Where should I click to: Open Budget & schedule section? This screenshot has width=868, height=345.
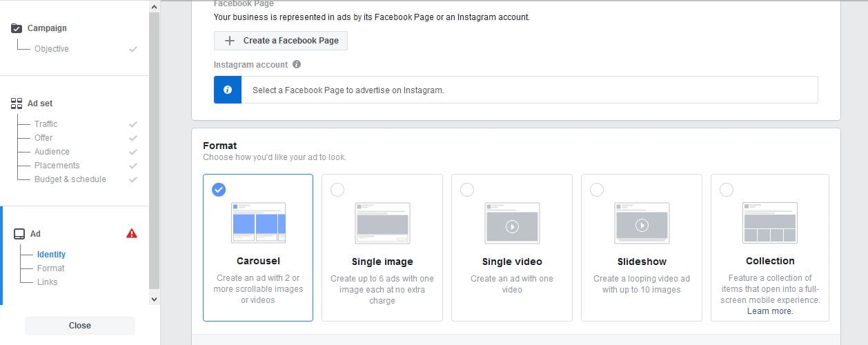click(70, 179)
